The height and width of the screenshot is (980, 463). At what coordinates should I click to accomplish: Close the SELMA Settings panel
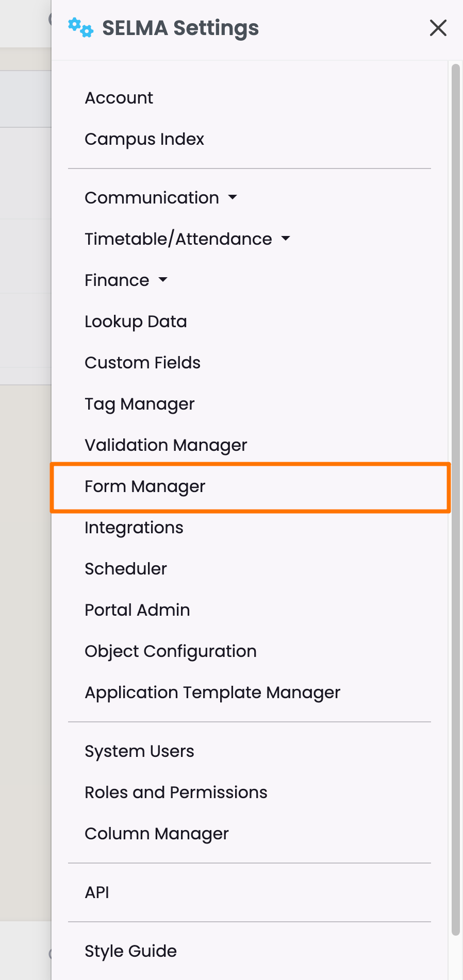(438, 28)
